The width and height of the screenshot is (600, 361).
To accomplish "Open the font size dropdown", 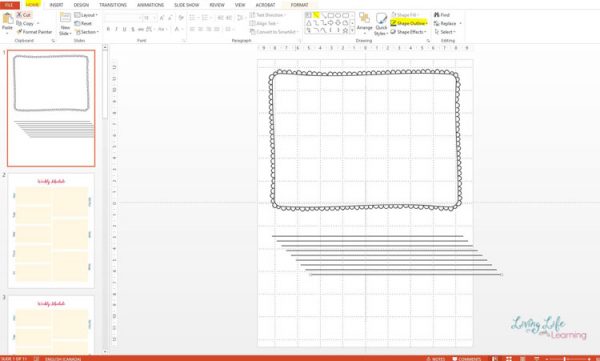I will coord(154,18).
